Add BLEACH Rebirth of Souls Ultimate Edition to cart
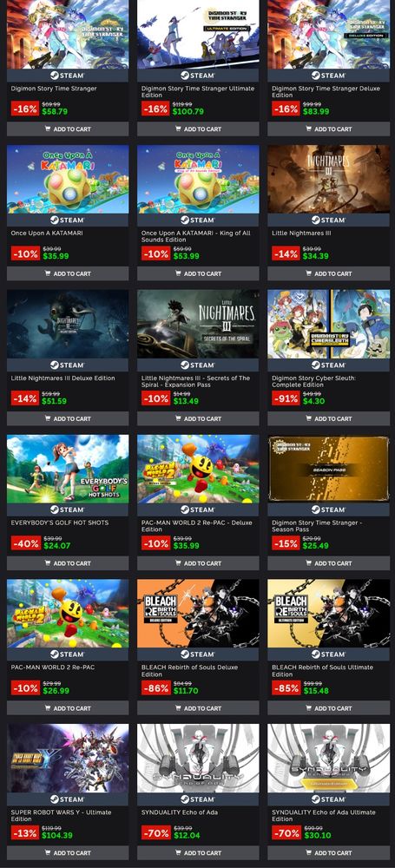Screen dimensions: 395x868 tap(328, 708)
